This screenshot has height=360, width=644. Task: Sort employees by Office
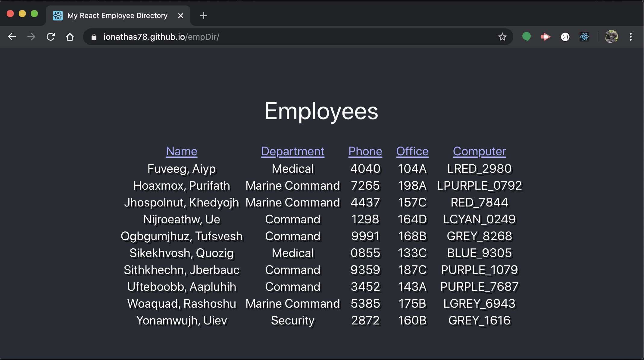412,151
